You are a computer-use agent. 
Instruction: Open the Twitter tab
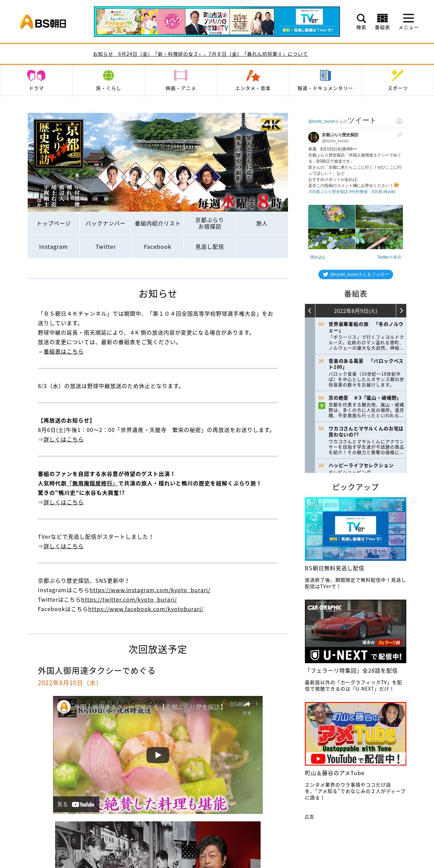click(x=105, y=247)
